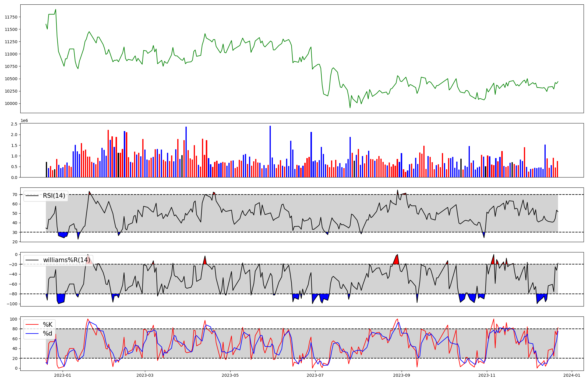The image size is (588, 382).
Task: Click the 2.5 volume axis tick label
Action: (14, 124)
